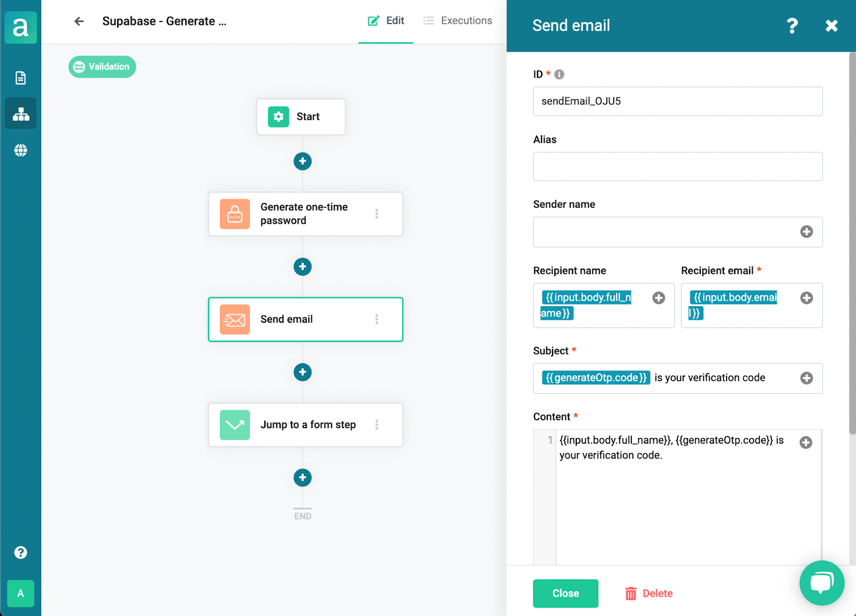Insert variable into Recipient name field
The height and width of the screenshot is (616, 856).
659,298
